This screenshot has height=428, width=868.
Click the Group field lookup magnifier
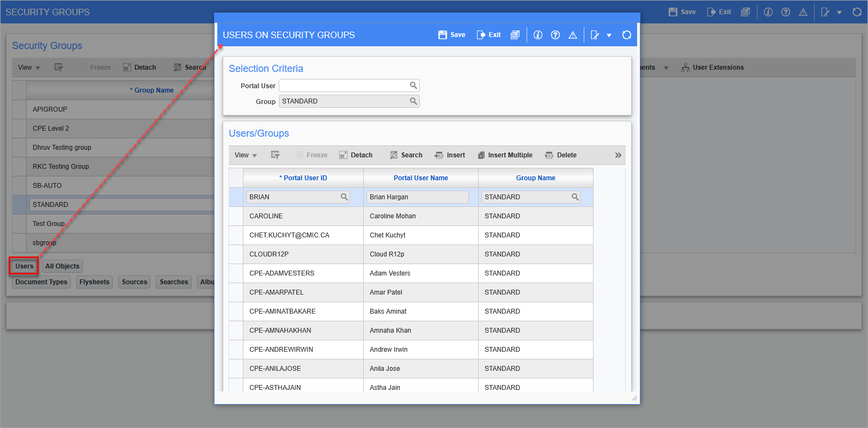413,101
